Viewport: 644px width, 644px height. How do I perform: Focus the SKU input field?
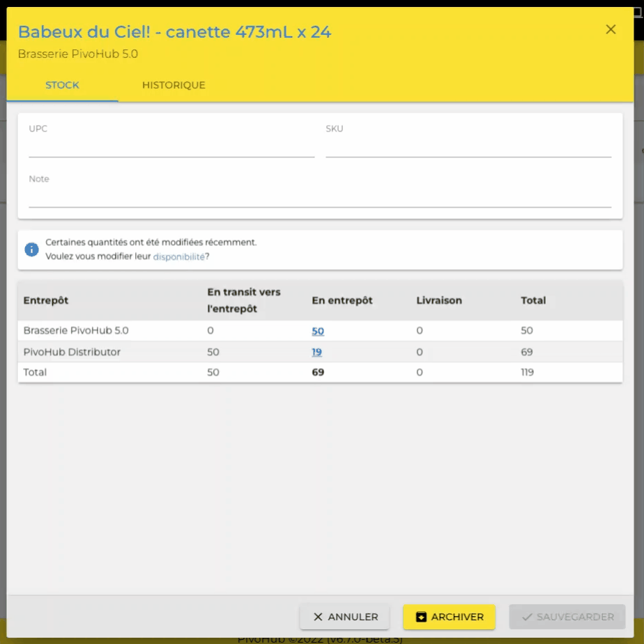[468, 148]
